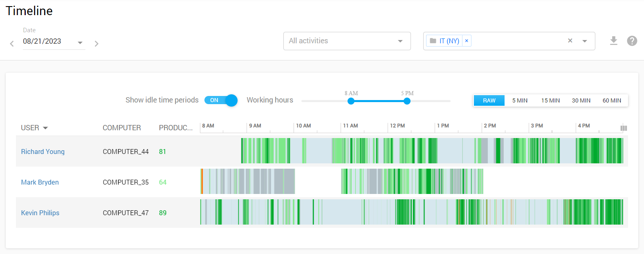Advance to next date with right arrow
Viewport: 644px width, 254px height.
click(x=96, y=44)
